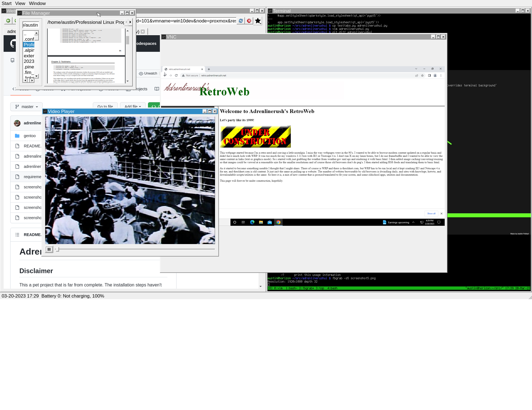The width and height of the screenshot is (532, 410).
Task: Click the Show all downloads button
Action: (x=431, y=213)
